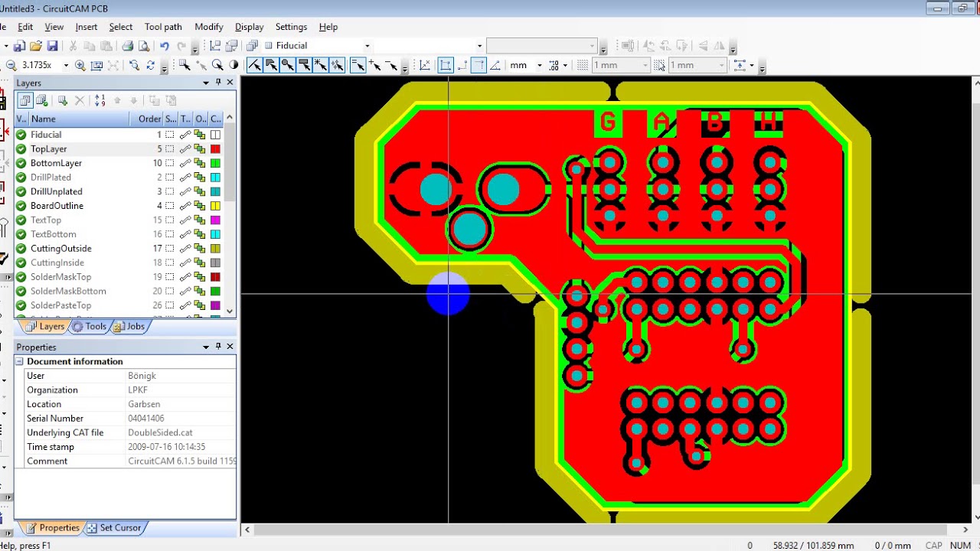
Task: Click the refresh view icon
Action: coord(150,65)
